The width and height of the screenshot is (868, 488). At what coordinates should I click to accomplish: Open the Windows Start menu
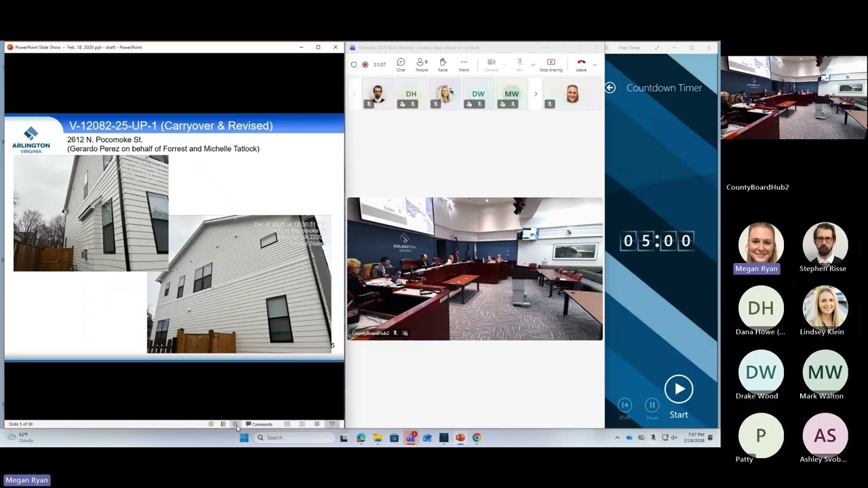point(244,438)
